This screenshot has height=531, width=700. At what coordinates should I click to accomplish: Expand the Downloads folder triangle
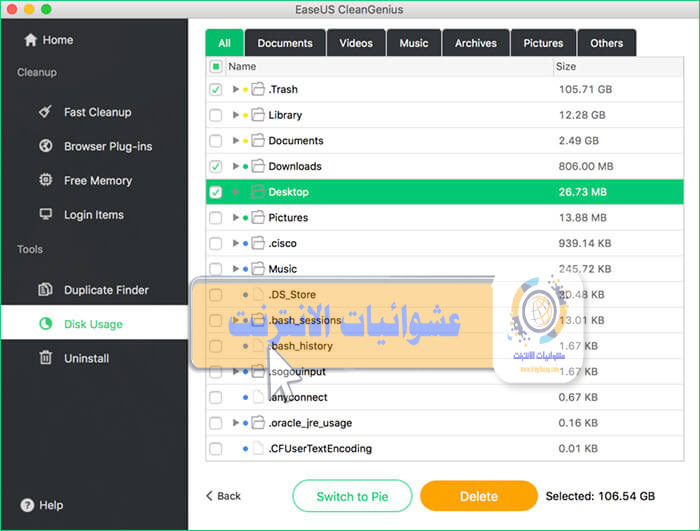coord(236,166)
